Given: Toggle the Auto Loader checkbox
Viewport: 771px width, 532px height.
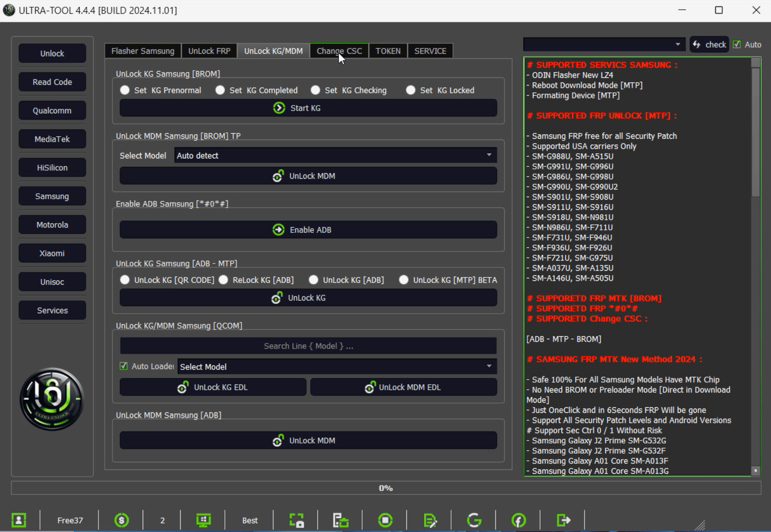Looking at the screenshot, I should tap(124, 366).
